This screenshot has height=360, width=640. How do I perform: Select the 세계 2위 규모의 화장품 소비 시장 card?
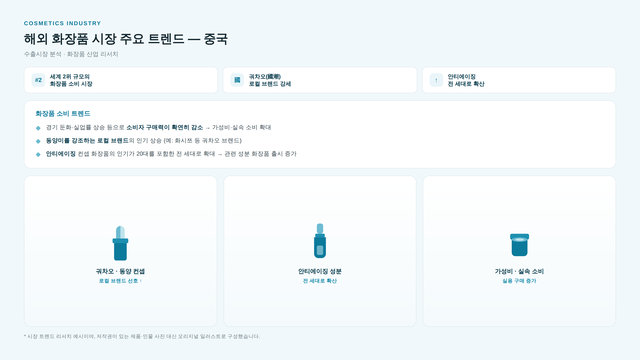pyautogui.click(x=121, y=80)
